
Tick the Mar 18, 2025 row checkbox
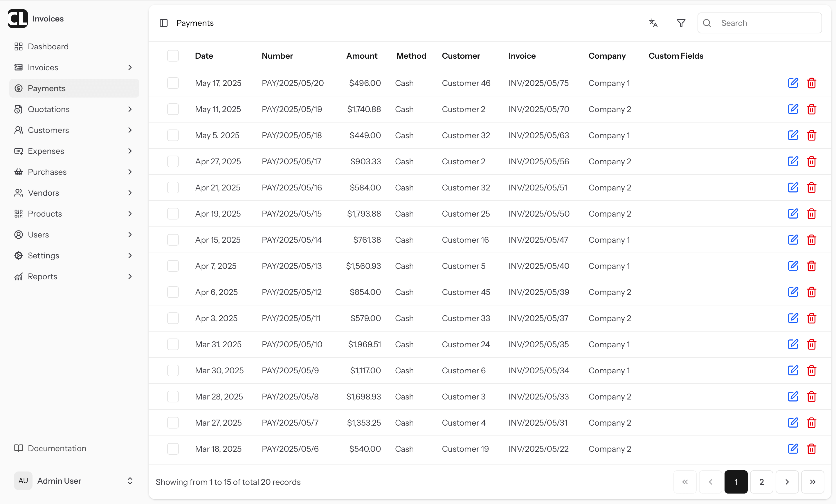[173, 449]
